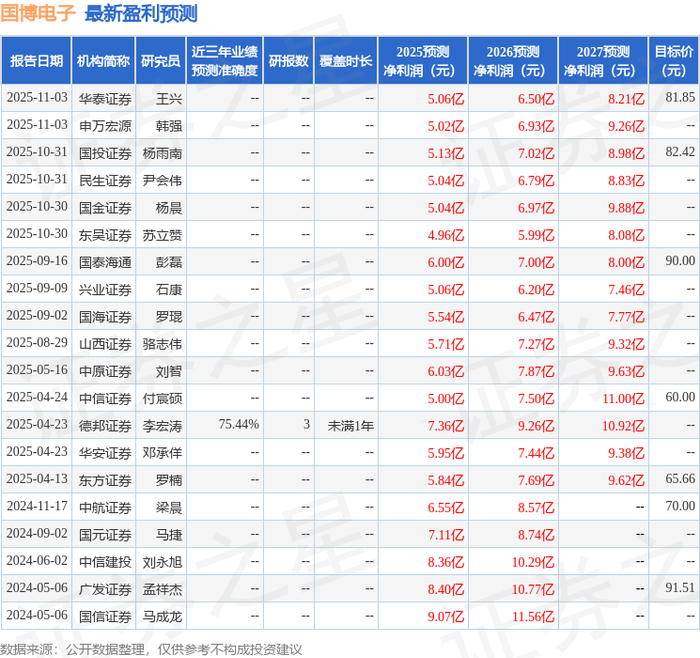Select the 国金证券 institution cell

click(105, 208)
